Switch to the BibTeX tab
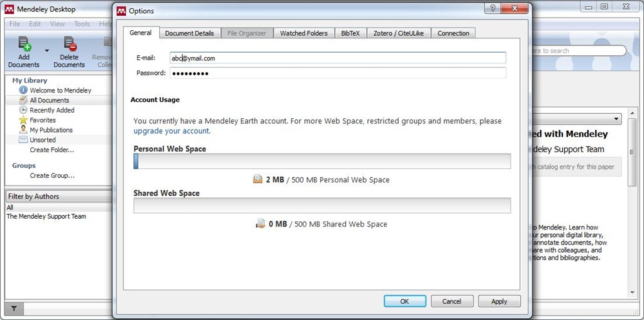Image resolution: width=644 pixels, height=320 pixels. pos(350,33)
